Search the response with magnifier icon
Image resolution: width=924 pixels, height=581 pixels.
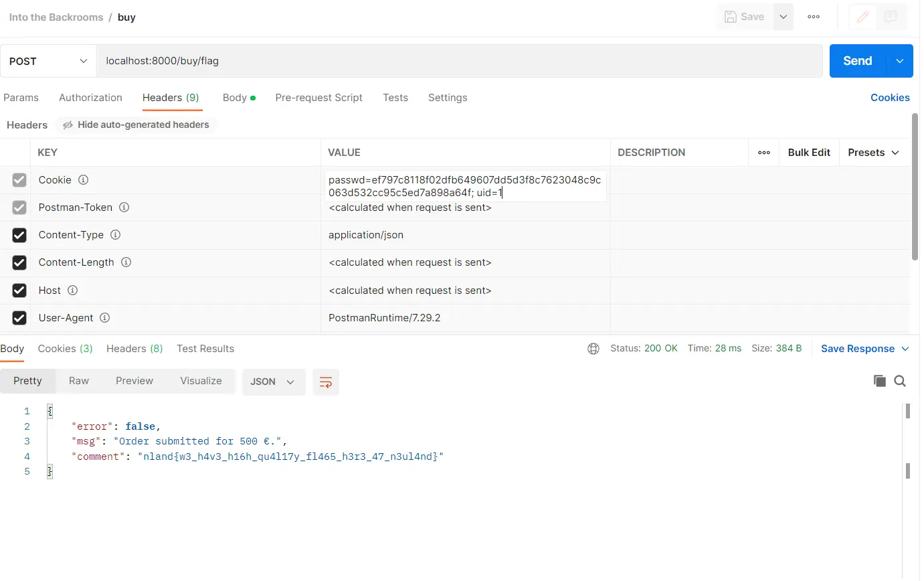tap(900, 381)
